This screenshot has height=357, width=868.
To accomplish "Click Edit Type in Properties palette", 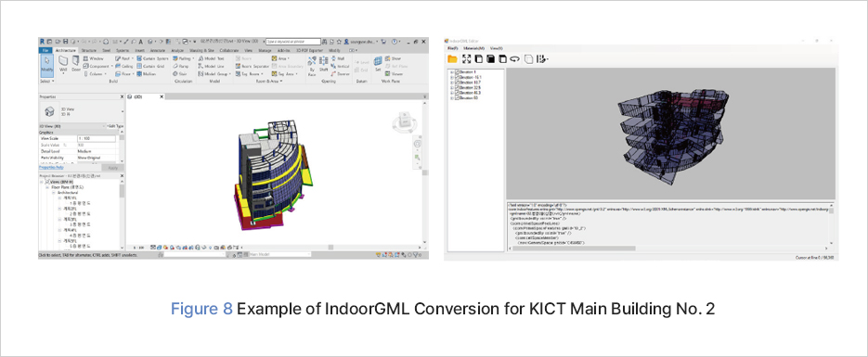I will tap(114, 126).
